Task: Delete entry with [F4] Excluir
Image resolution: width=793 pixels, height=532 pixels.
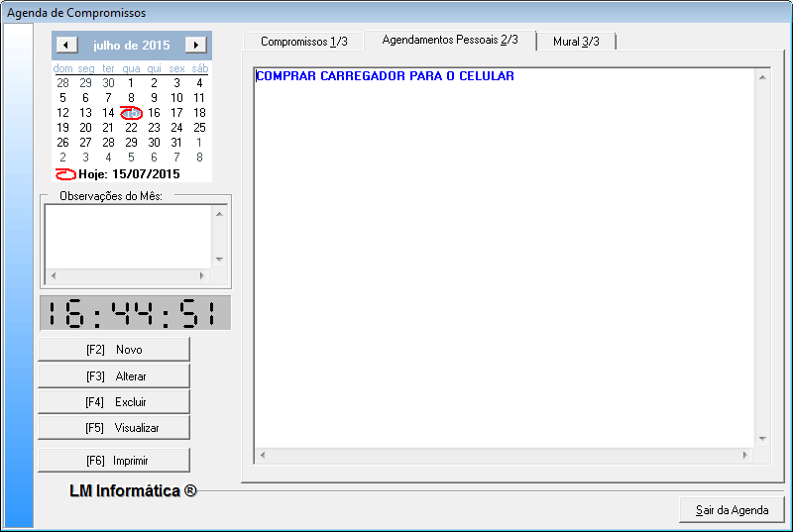Action: (114, 402)
